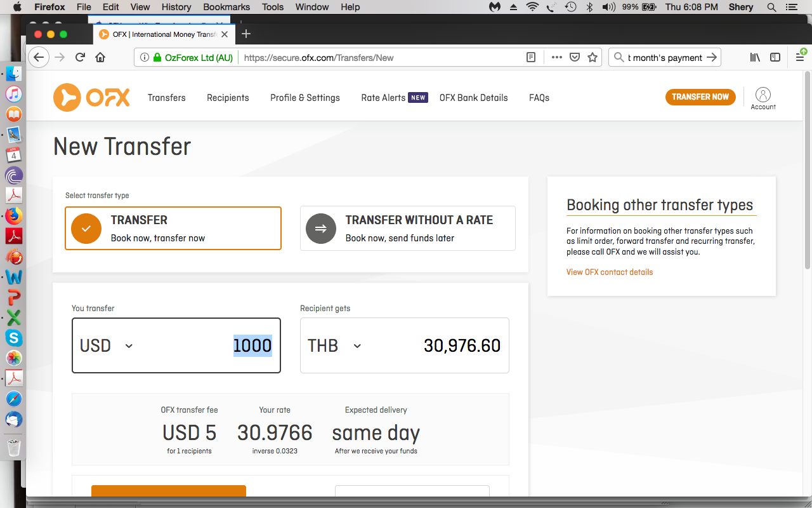
Task: Open a new browser tab
Action: 247,34
